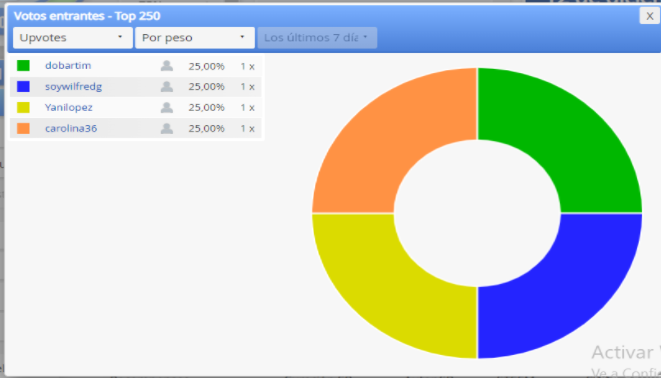Click the 1 x count in Yanilopez row
Image resolution: width=661 pixels, height=380 pixels.
[247, 108]
